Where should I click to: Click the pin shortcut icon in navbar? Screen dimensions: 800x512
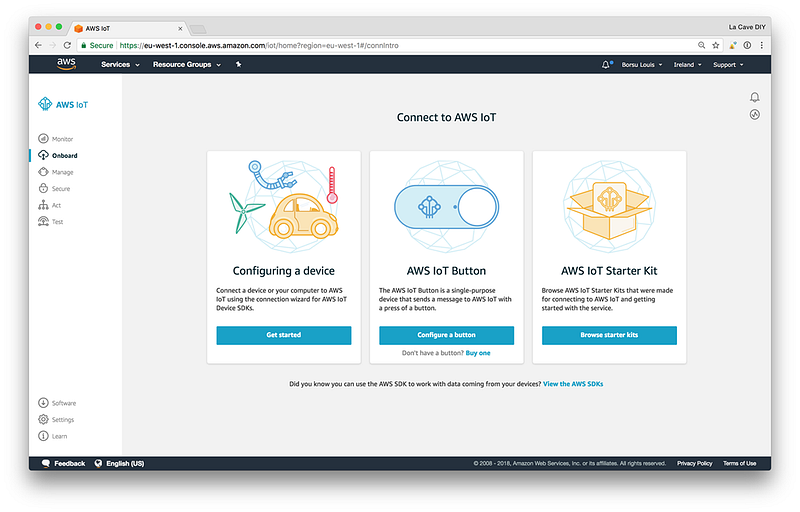238,64
